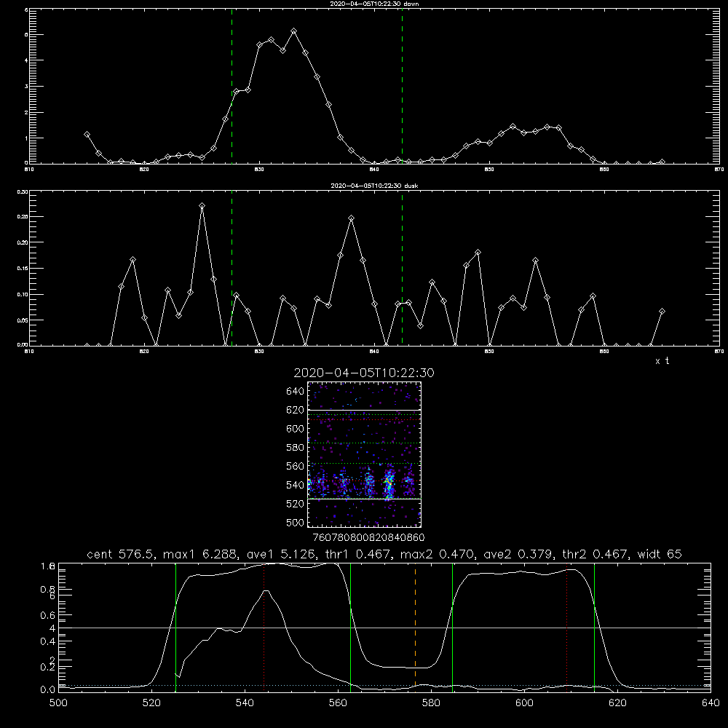The image size is (728, 728).
Task: Select the white horizontal threshold line in the bottom plot
Action: 384,628
